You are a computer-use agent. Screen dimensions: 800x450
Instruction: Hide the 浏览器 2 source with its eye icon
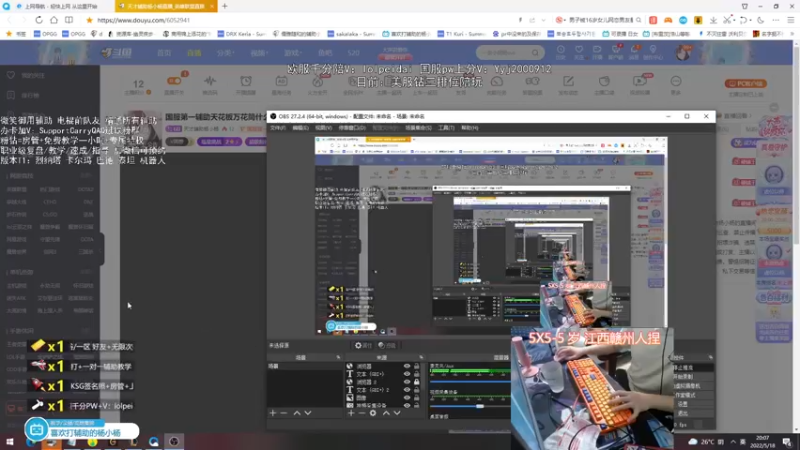click(x=407, y=382)
